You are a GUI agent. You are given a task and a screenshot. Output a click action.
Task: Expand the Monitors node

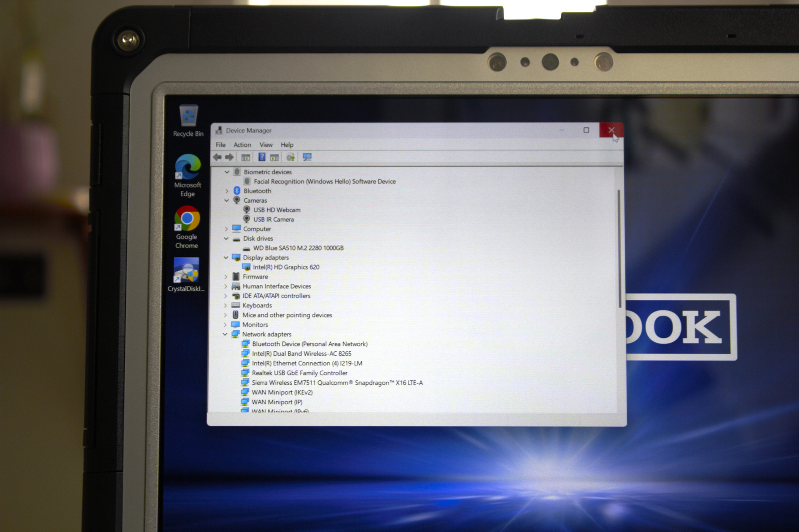(225, 325)
